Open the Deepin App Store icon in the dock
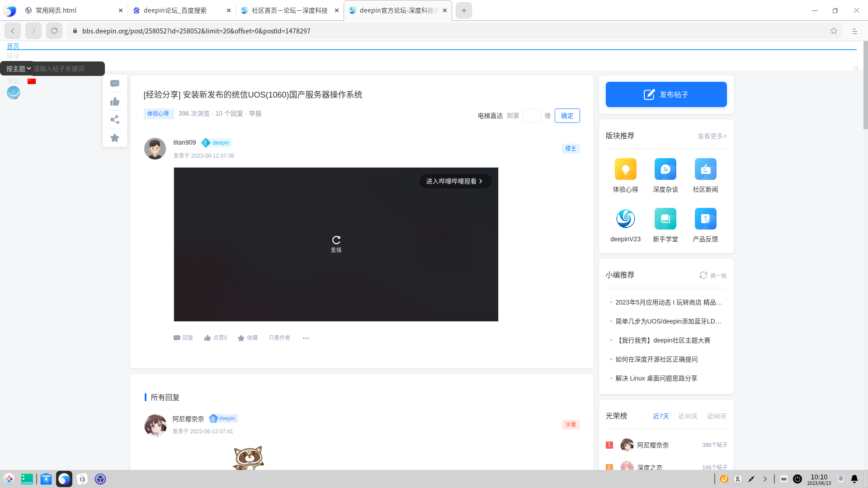The width and height of the screenshot is (868, 488). [x=46, y=479]
